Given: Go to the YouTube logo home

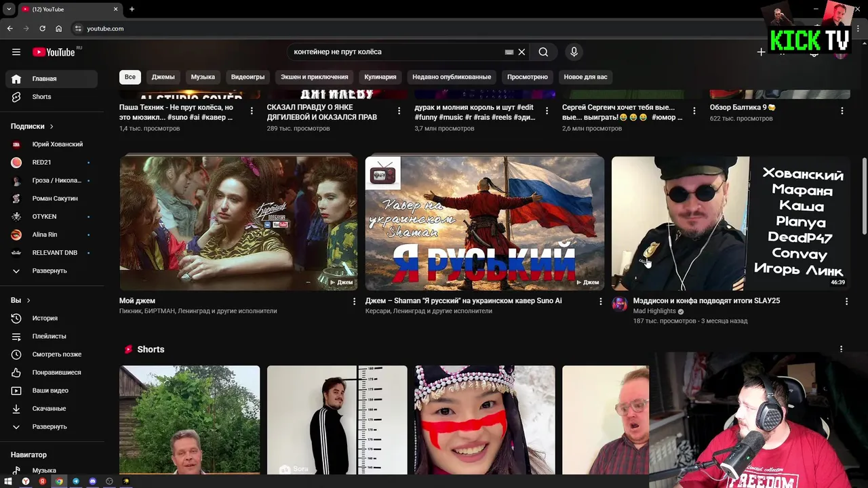Looking at the screenshot, I should point(54,52).
